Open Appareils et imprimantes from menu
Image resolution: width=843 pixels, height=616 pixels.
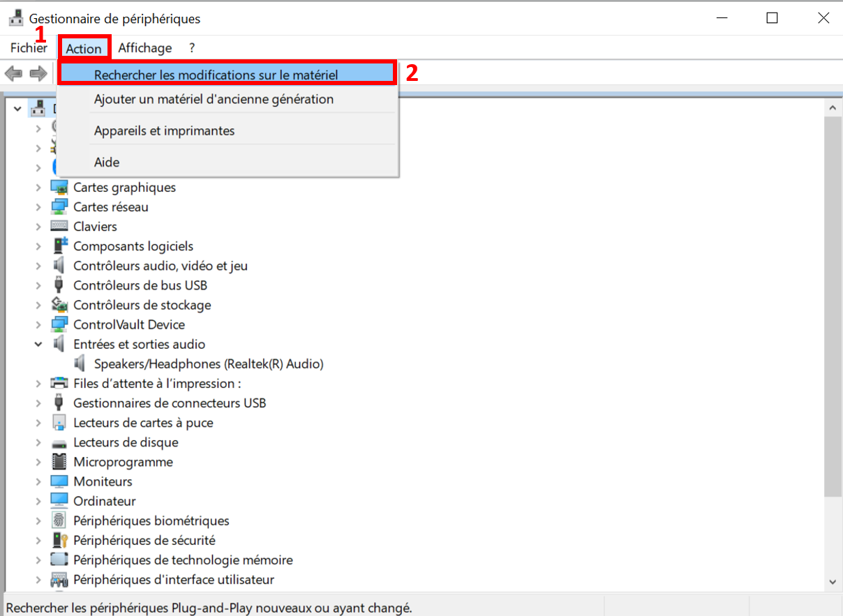coord(164,130)
